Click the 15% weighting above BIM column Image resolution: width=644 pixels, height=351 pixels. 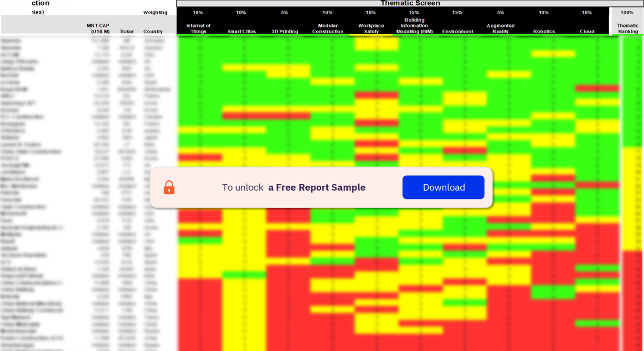point(414,13)
